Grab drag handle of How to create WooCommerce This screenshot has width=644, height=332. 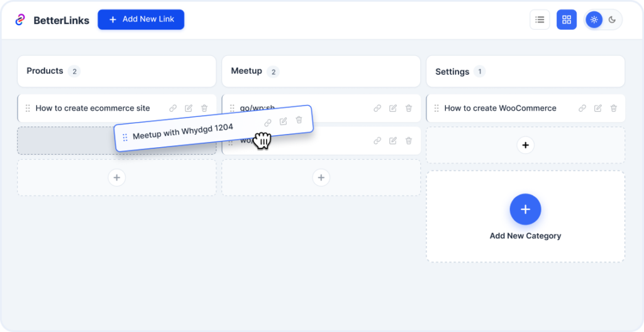point(436,108)
